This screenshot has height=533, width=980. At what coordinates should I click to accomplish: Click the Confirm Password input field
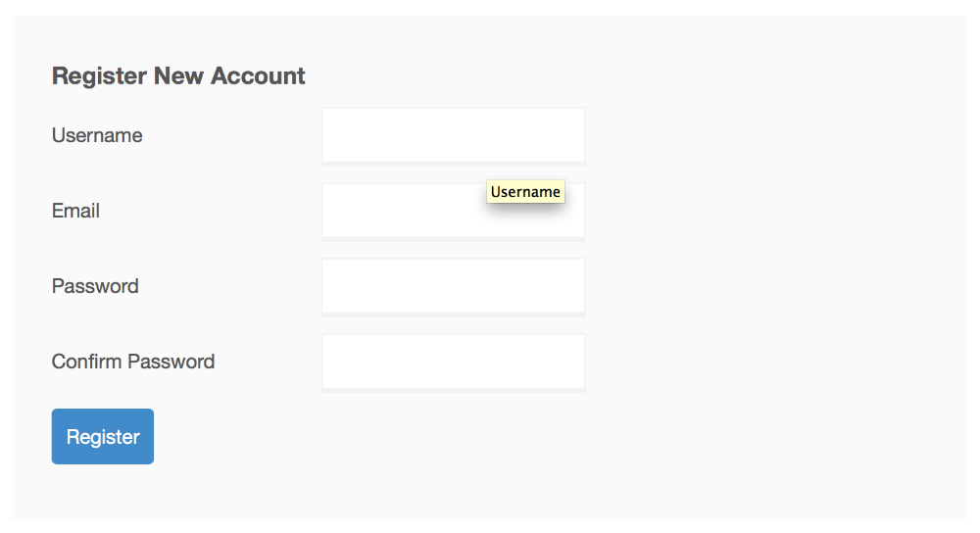(x=453, y=362)
